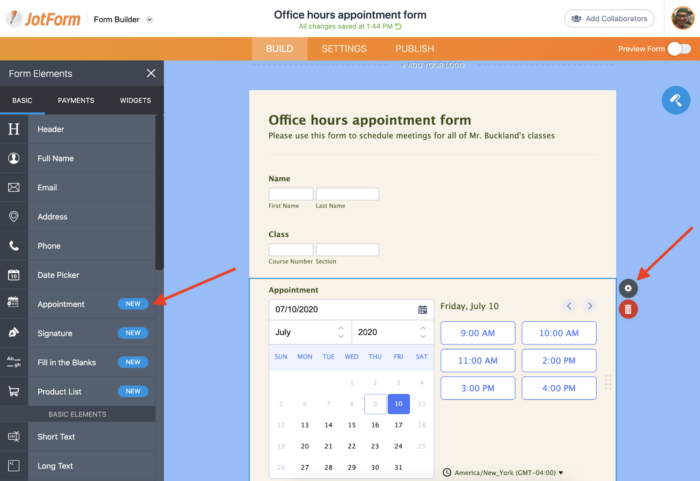Image resolution: width=700 pixels, height=481 pixels.
Task: Switch to the PUBLISH tab
Action: (414, 49)
